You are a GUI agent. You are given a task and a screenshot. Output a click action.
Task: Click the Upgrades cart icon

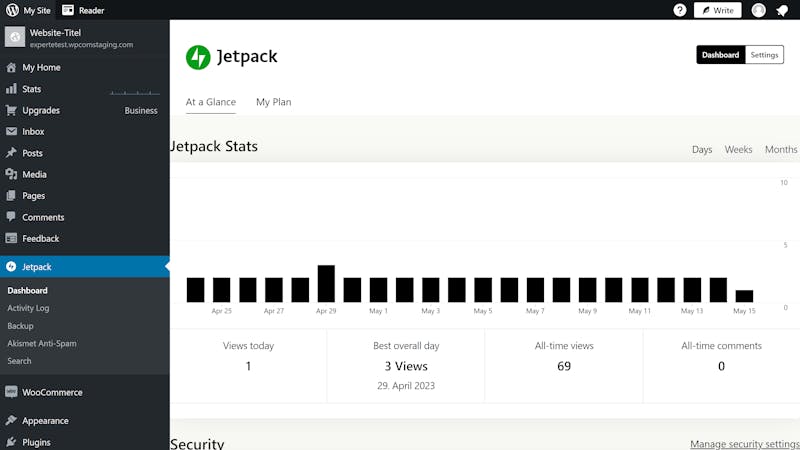pyautogui.click(x=11, y=110)
